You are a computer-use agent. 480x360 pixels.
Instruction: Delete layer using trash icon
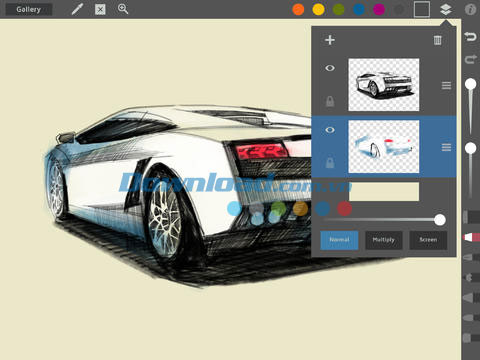(438, 40)
